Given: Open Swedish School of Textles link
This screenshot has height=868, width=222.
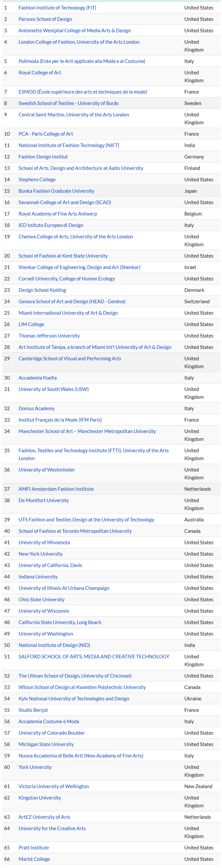Looking at the screenshot, I should (x=68, y=103).
